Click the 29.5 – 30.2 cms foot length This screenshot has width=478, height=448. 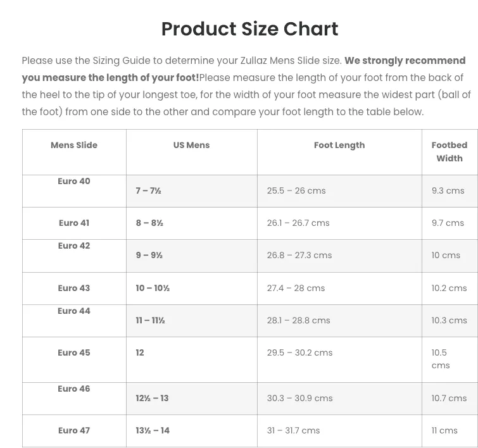point(299,352)
